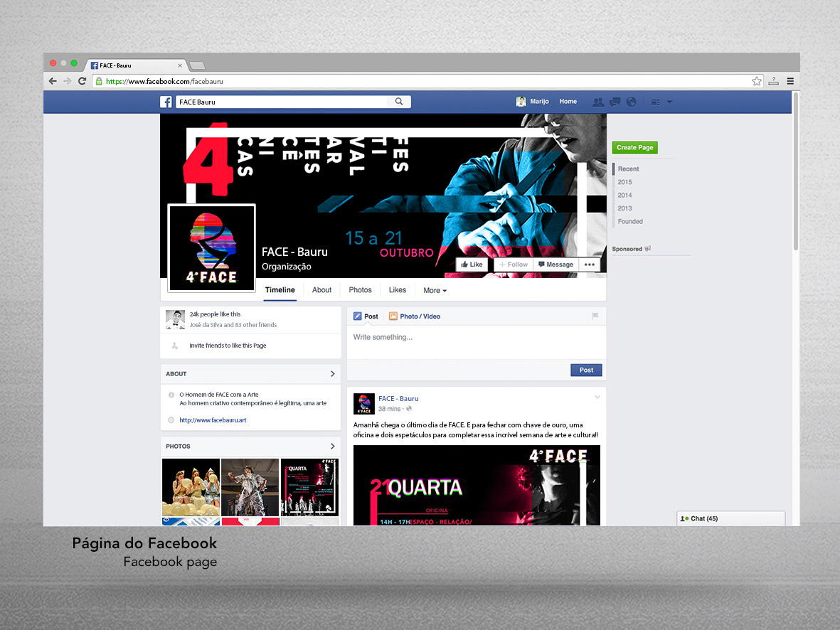Screen dimensions: 840x630
Task: Click the extension icon beside the star
Action: point(774,82)
